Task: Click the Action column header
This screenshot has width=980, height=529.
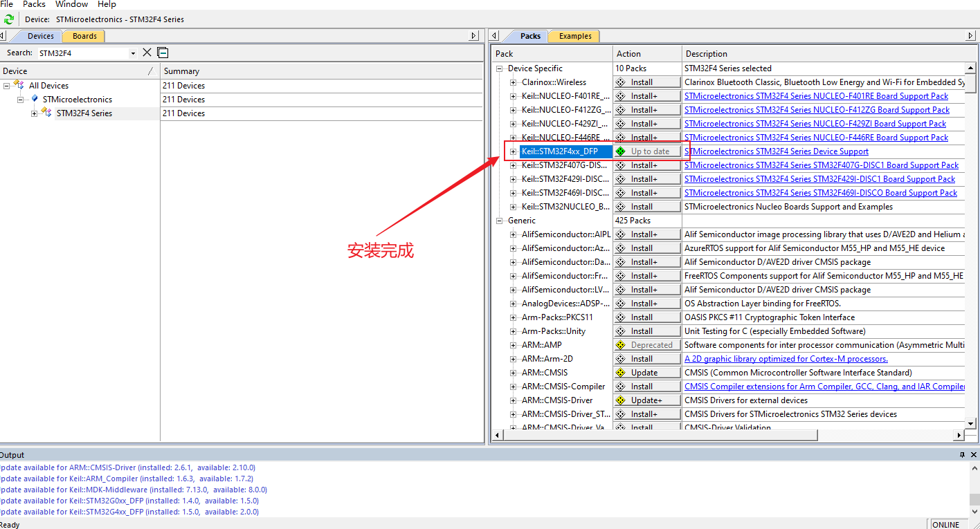Action: [x=647, y=54]
